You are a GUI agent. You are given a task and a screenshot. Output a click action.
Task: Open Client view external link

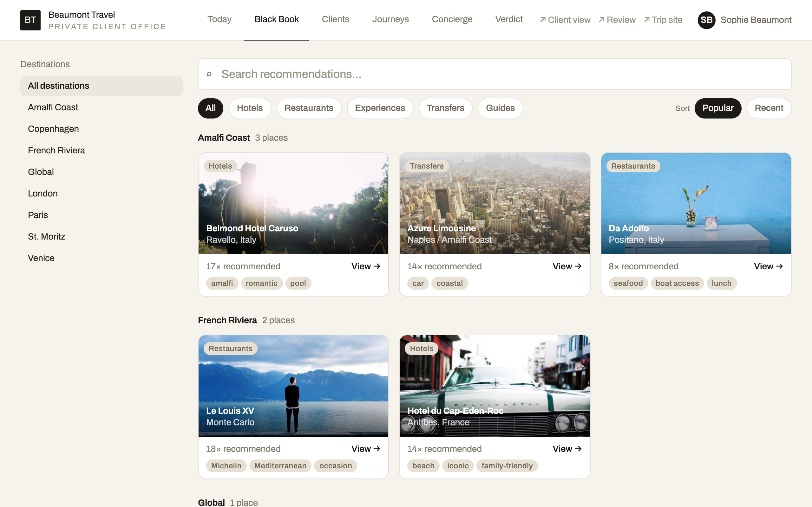coord(565,20)
